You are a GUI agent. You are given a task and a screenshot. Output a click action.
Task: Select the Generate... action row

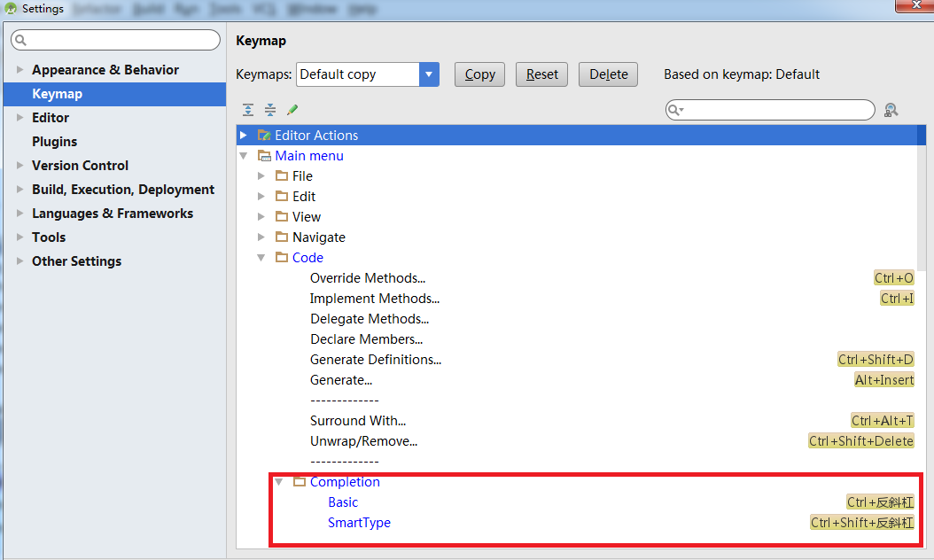point(340,380)
